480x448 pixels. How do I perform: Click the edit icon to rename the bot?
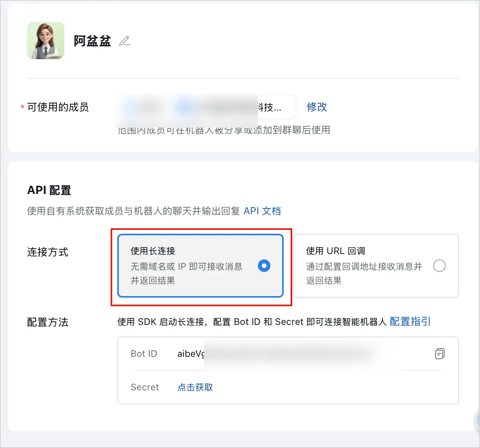pyautogui.click(x=124, y=41)
